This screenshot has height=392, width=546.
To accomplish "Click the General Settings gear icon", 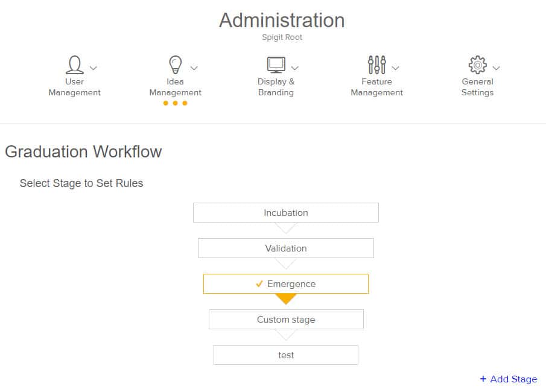I will 477,65.
